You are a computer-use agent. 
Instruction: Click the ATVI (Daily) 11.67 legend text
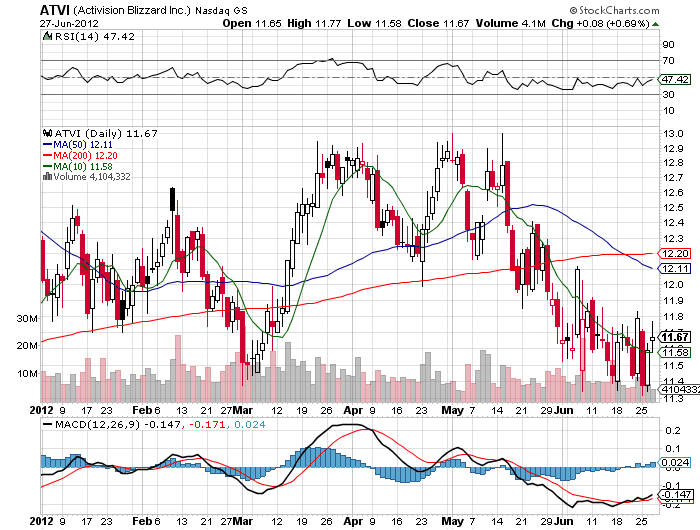[106, 133]
